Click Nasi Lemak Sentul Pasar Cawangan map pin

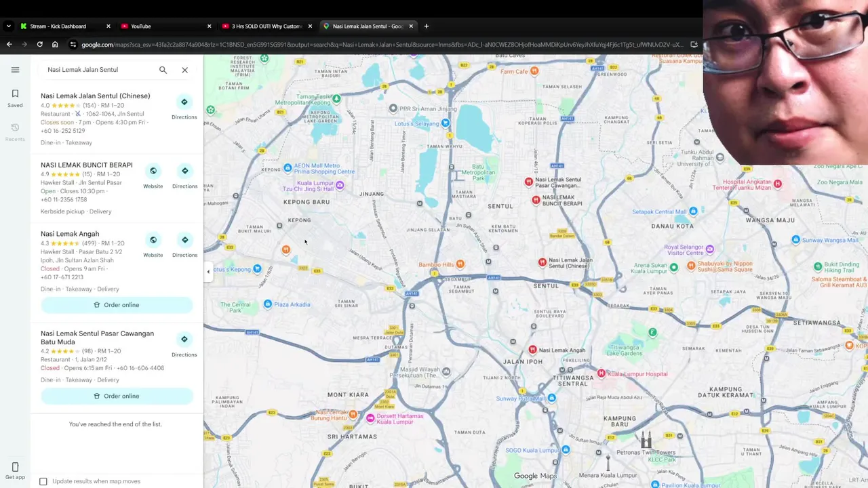(x=529, y=182)
